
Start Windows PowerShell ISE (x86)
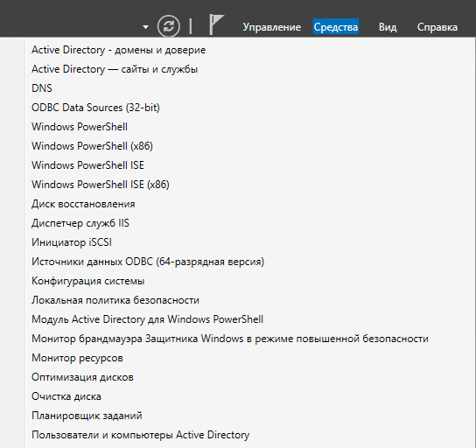(x=101, y=185)
